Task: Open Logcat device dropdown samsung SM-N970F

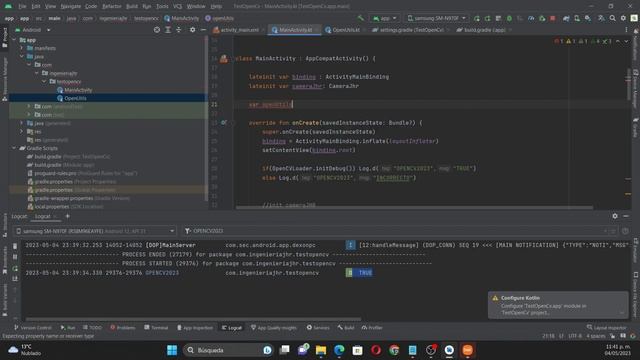Action: coord(95,231)
